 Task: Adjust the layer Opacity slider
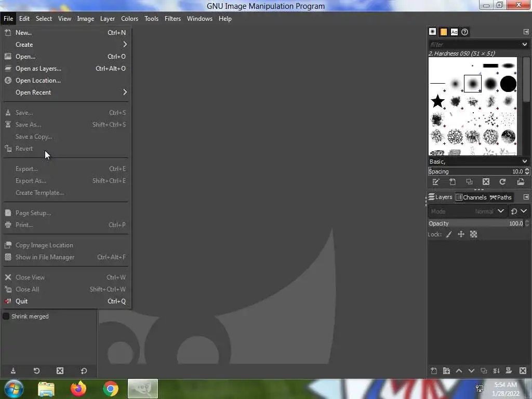point(476,223)
